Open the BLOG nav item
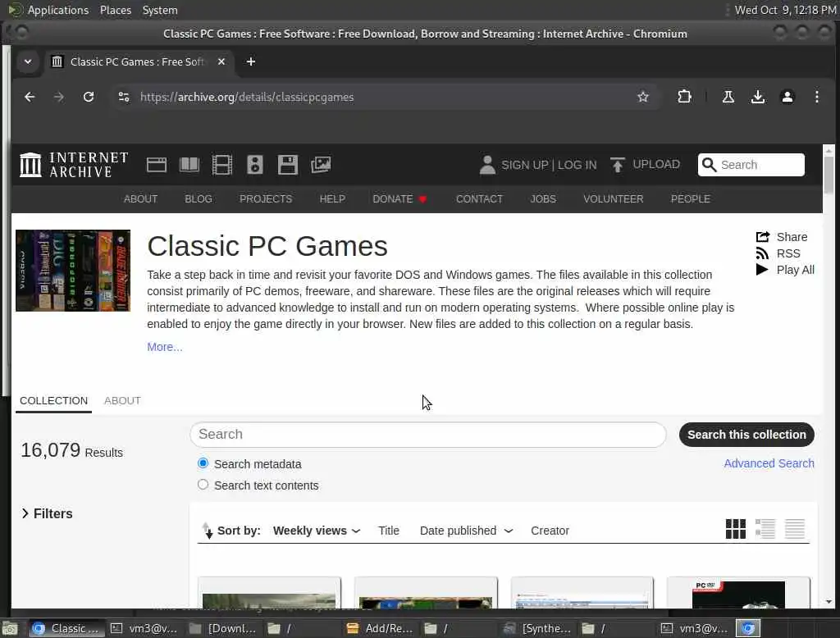Viewport: 840px width, 638px height. click(199, 198)
